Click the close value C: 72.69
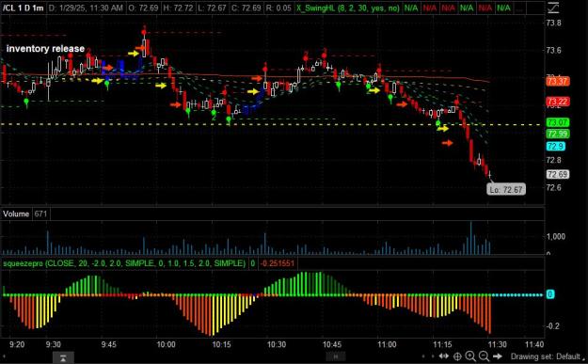This screenshot has width=588, height=364. (246, 8)
